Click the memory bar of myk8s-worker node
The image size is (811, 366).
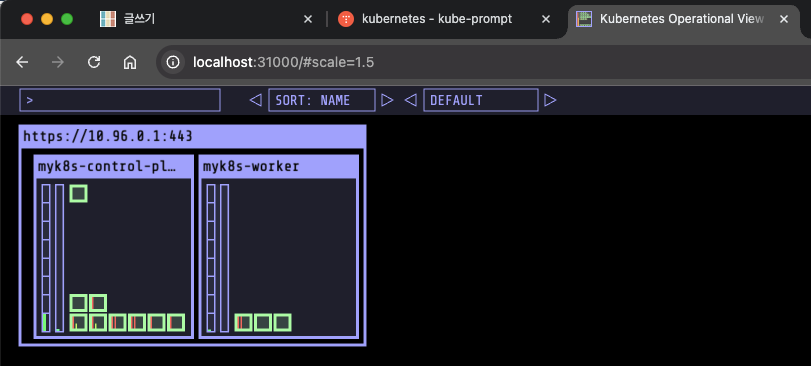(x=224, y=258)
